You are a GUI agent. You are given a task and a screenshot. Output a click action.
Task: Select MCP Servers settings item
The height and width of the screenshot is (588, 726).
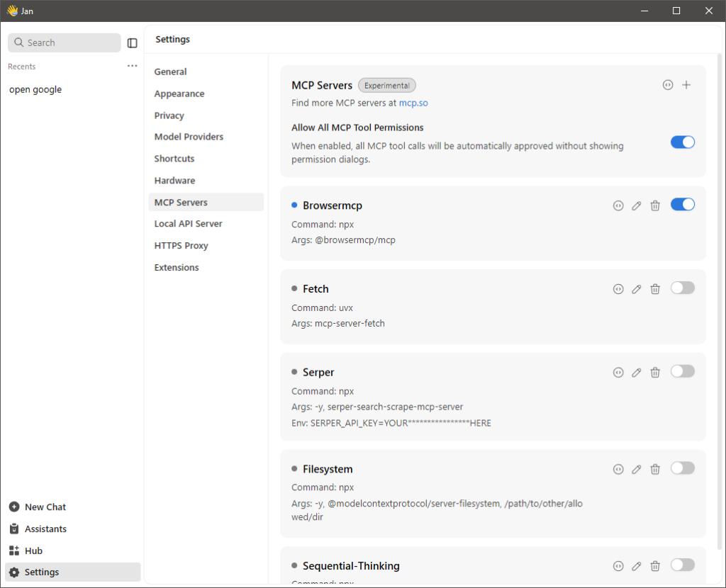206,202
